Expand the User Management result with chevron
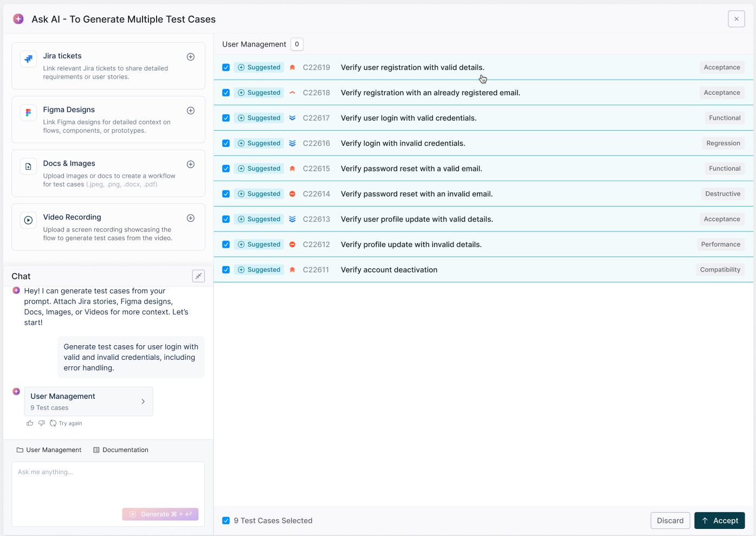Image resolution: width=756 pixels, height=536 pixels. pyautogui.click(x=143, y=401)
